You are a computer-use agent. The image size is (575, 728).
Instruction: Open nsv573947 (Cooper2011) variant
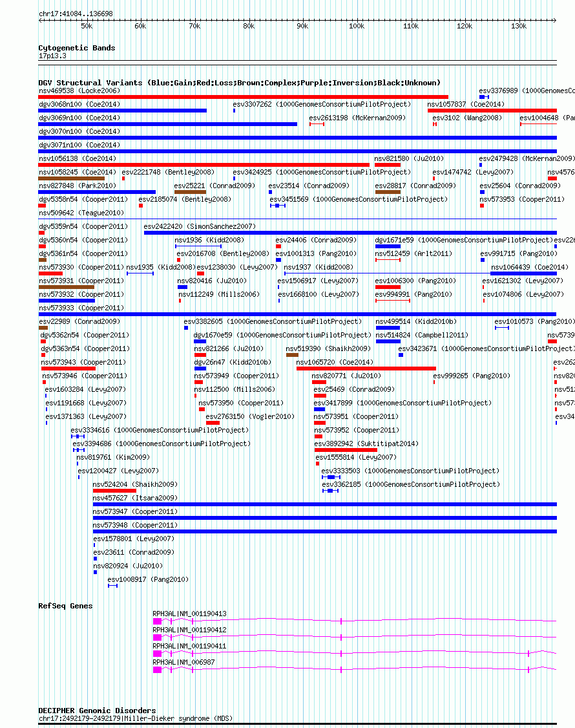pyautogui.click(x=325, y=518)
